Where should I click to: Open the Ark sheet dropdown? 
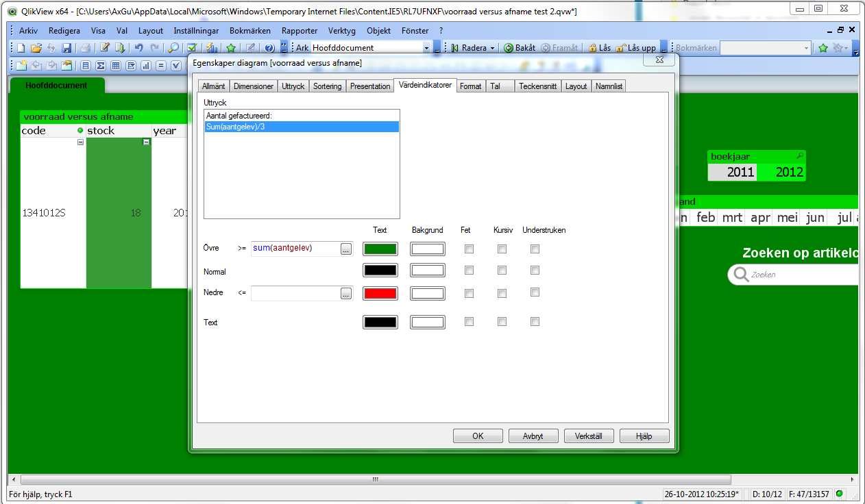427,48
